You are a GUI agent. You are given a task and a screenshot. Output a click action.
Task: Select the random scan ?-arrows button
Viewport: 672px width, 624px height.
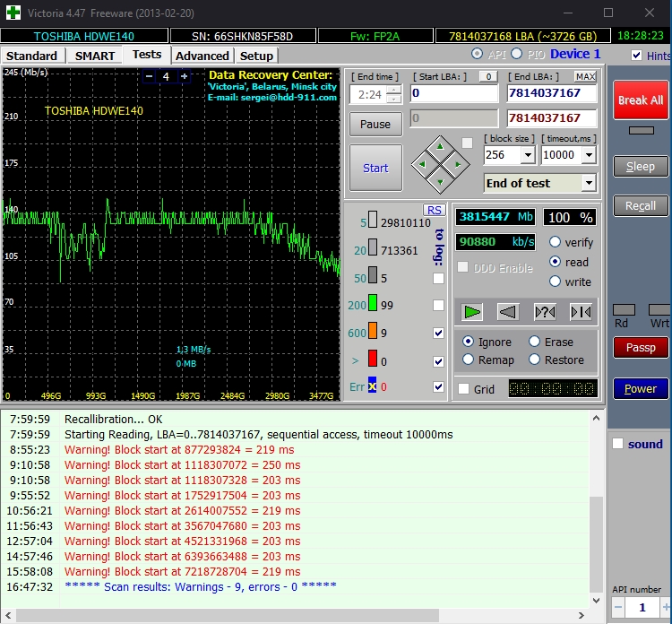[545, 312]
